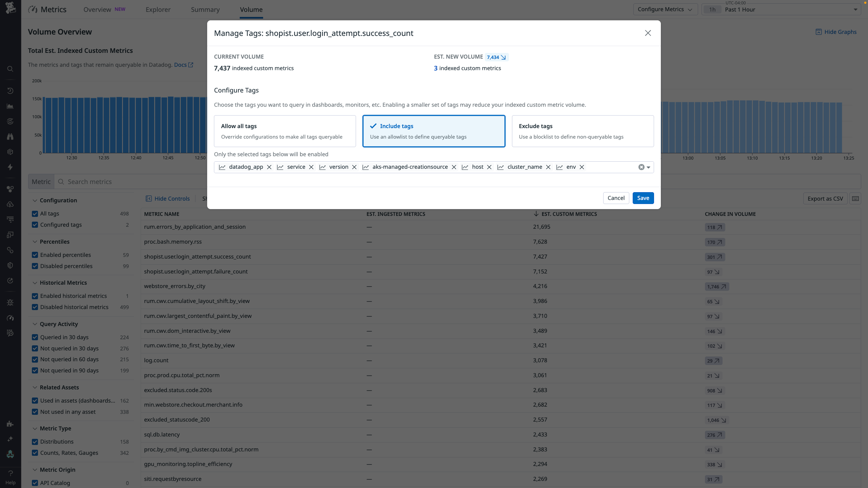Select the Include tags option card

tap(434, 131)
